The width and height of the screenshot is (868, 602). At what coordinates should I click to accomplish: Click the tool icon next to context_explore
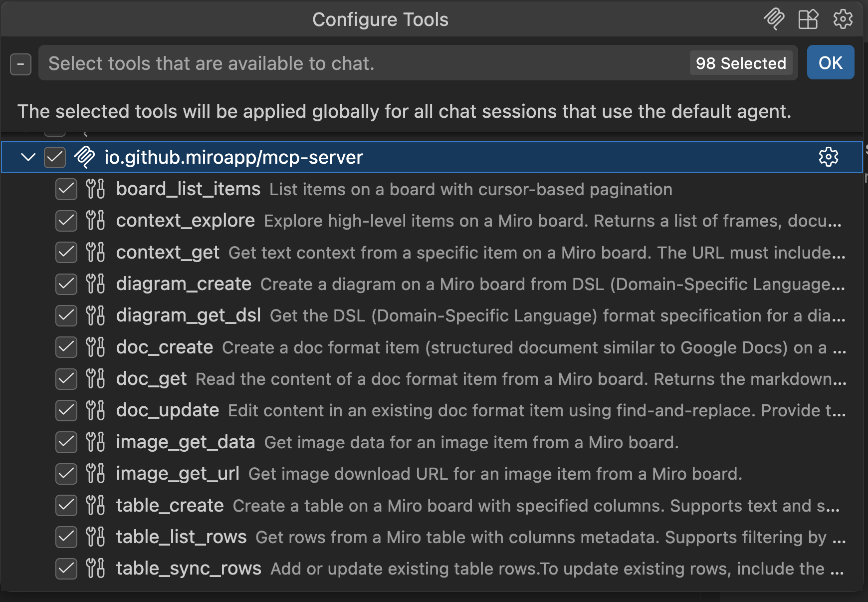point(95,221)
